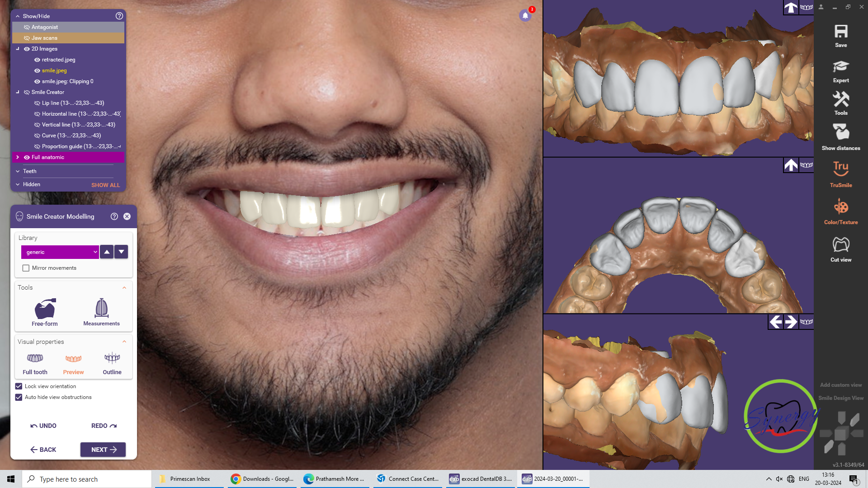Enable the Mirror movements checkbox
Screen dimensions: 868x488
click(26, 268)
